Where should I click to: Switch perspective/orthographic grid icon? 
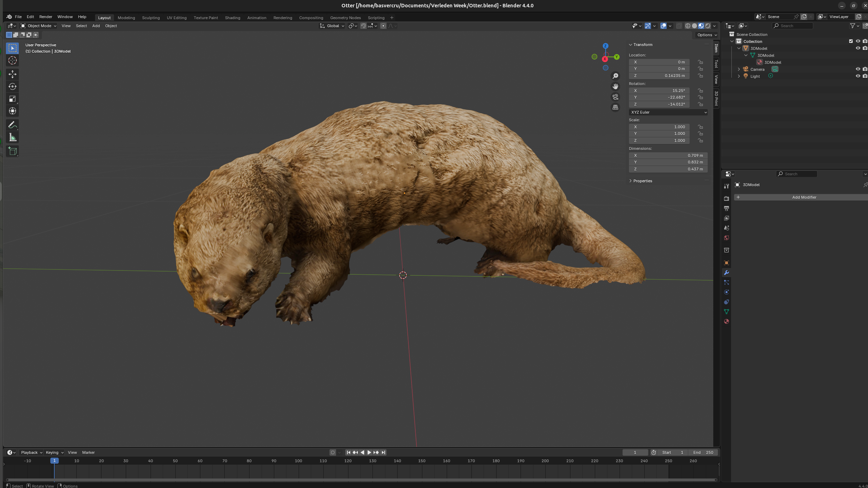615,107
